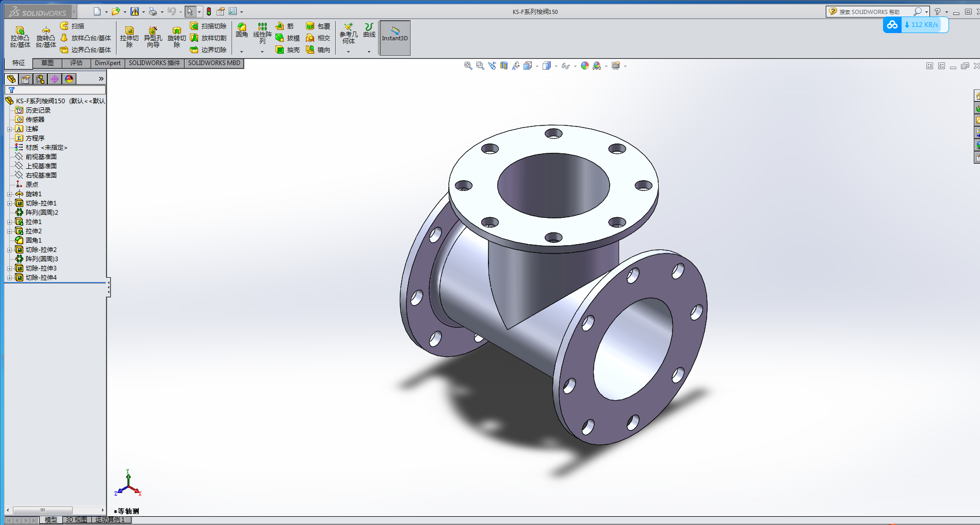
Task: Select 前视基准面 in the feature tree
Action: pyautogui.click(x=41, y=157)
